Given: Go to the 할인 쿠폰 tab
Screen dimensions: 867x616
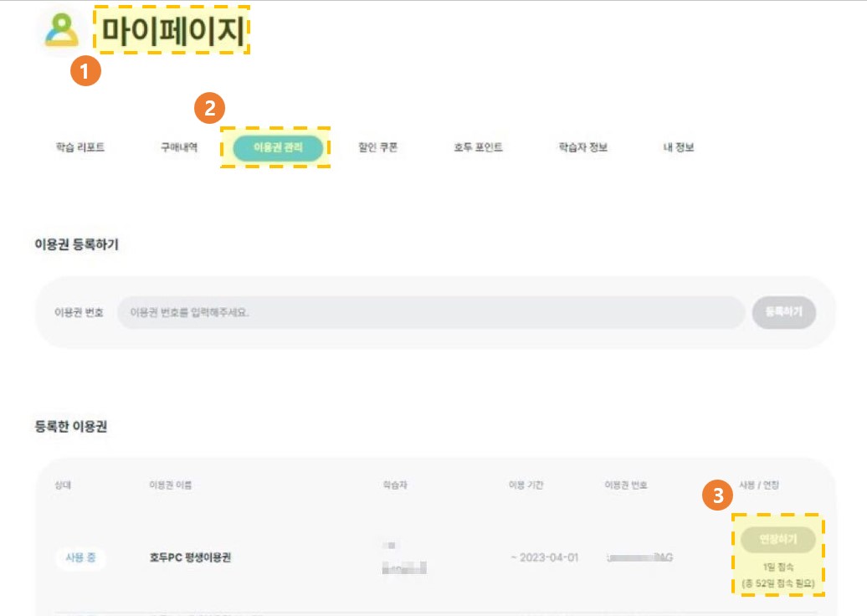Looking at the screenshot, I should click(377, 147).
